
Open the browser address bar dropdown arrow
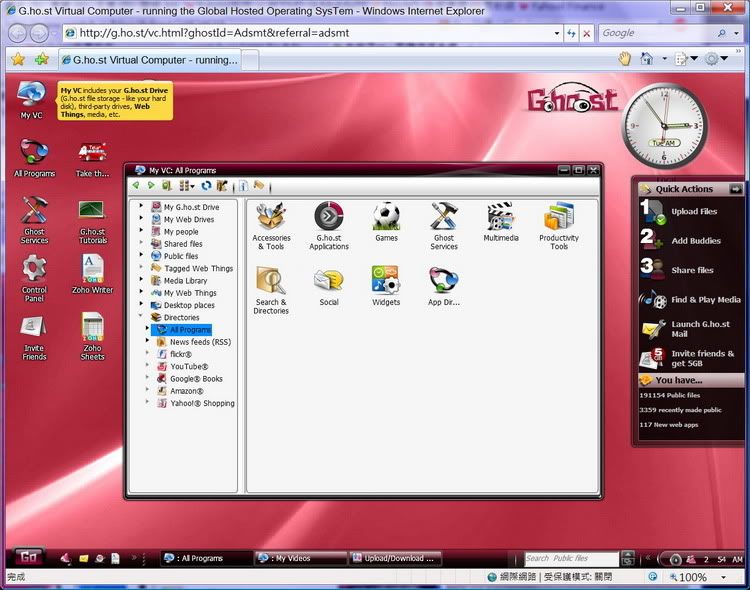pos(557,33)
